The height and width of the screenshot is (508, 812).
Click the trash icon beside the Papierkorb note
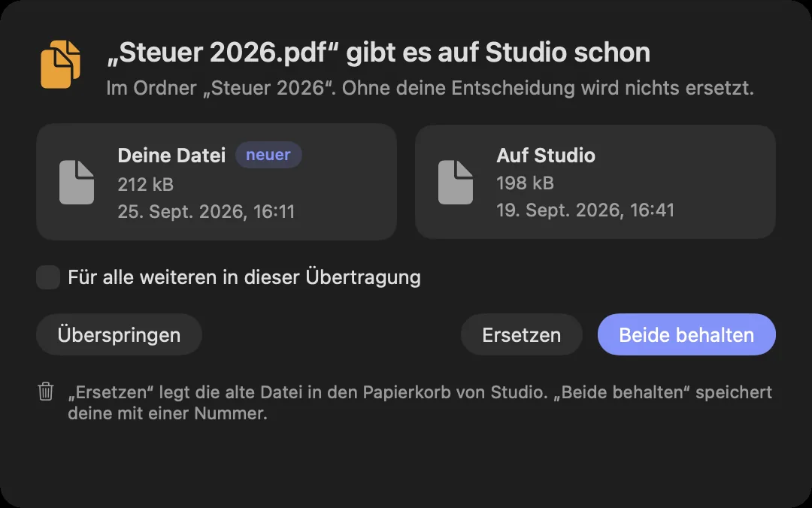[x=46, y=391]
